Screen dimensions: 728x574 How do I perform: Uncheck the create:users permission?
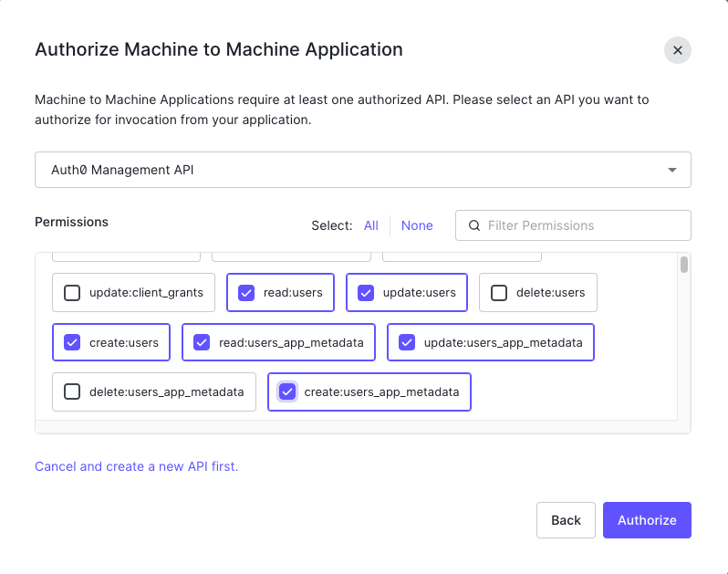[x=72, y=343]
